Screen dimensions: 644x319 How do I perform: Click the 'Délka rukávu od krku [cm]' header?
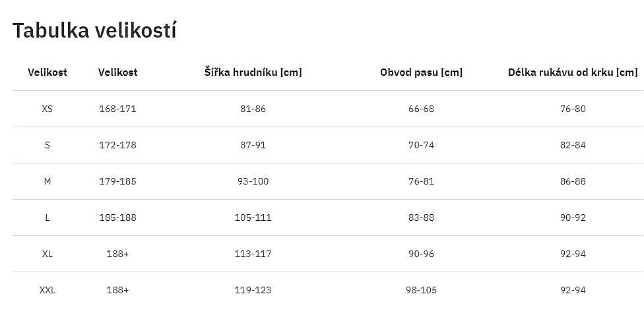click(573, 72)
